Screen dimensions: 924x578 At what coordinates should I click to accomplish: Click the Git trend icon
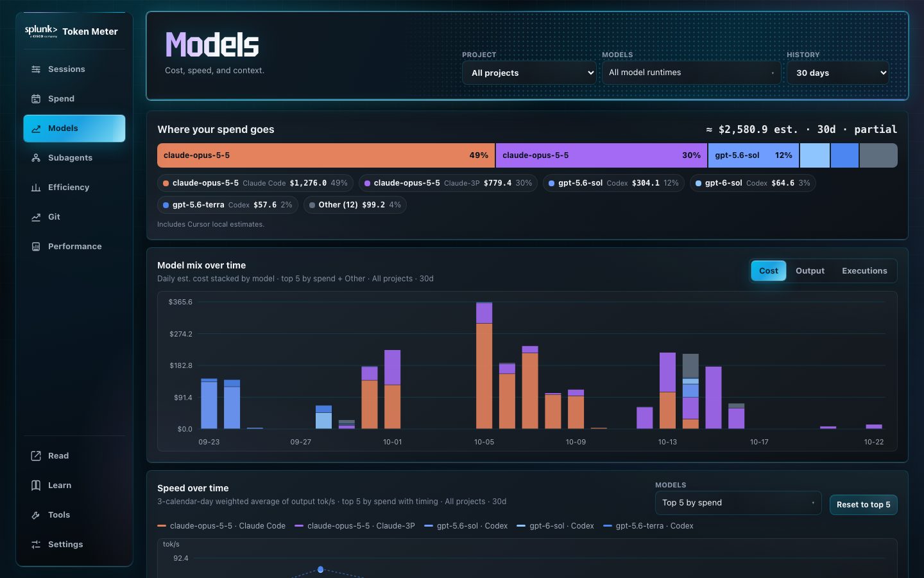coord(36,217)
